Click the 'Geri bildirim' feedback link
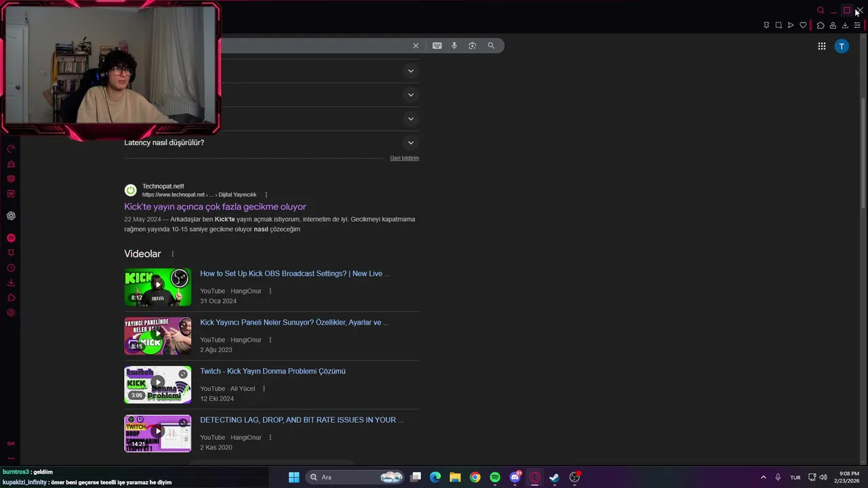 point(404,158)
